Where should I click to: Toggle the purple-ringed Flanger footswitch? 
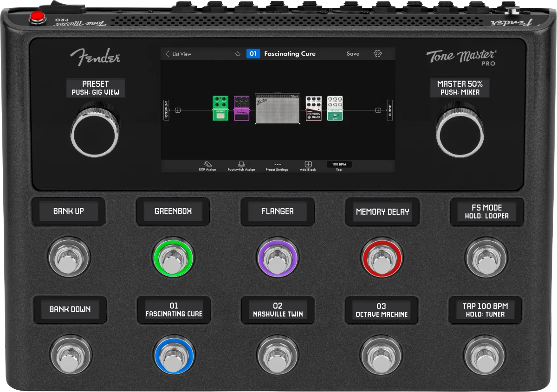[278, 257]
